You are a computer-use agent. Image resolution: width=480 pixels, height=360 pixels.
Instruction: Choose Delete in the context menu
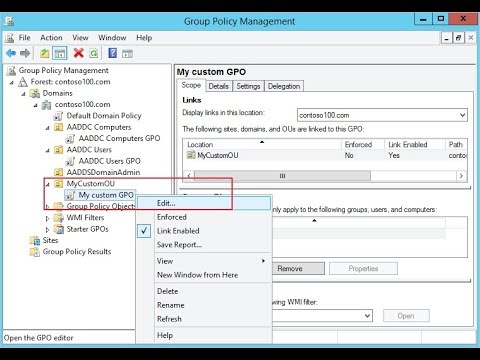203,291
